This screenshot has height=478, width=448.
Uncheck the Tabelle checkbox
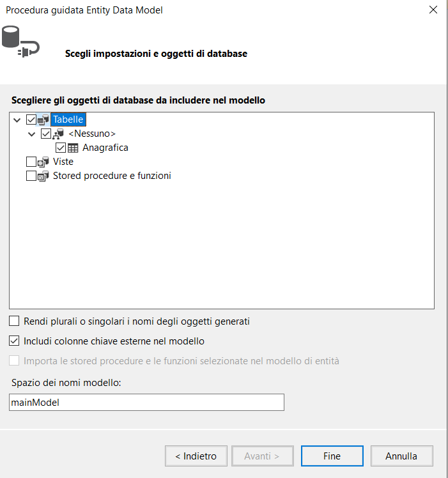tap(31, 119)
